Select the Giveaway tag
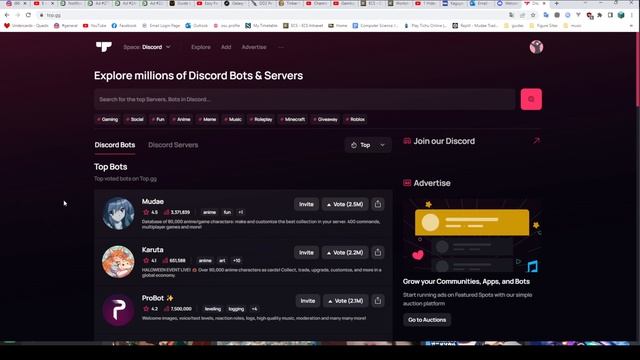This screenshot has height=360, width=640. click(x=326, y=119)
